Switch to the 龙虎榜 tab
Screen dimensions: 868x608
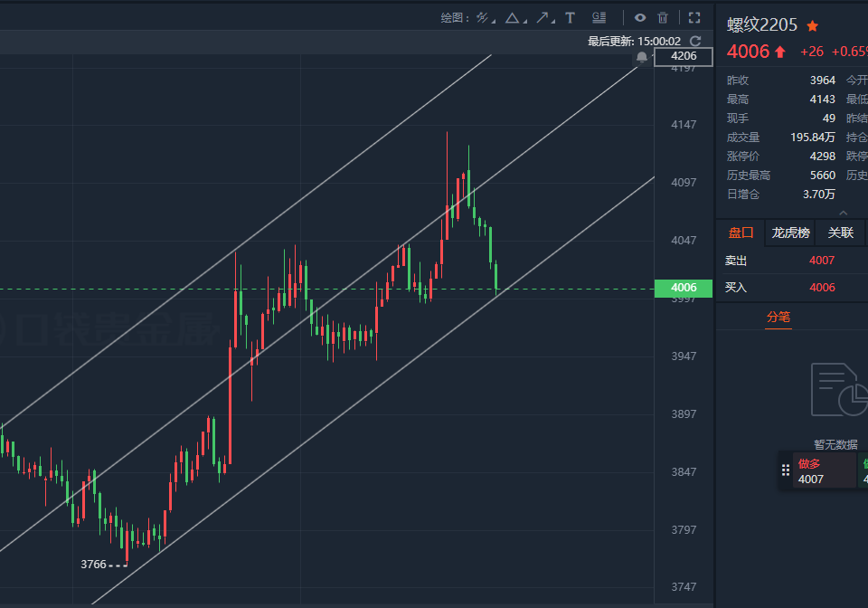coord(790,233)
